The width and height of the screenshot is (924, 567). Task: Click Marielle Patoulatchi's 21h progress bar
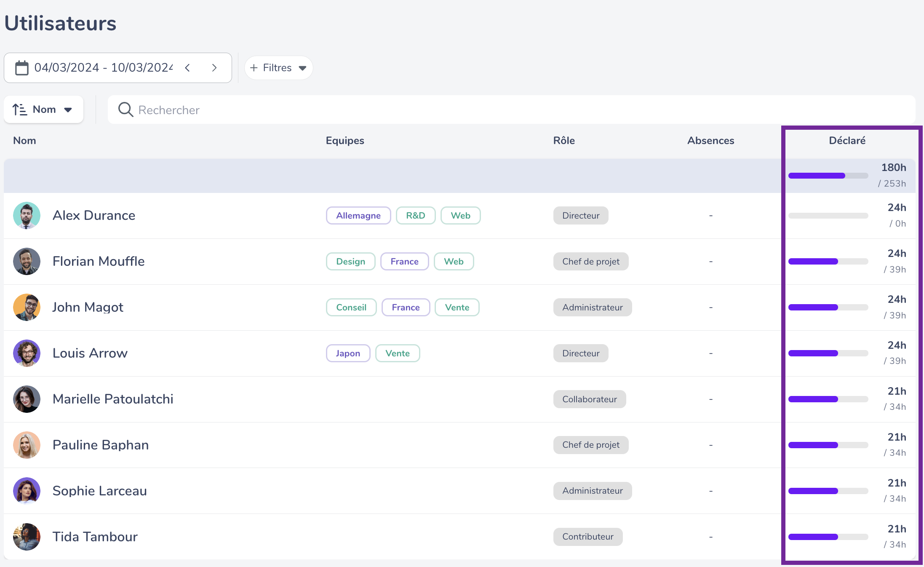pos(828,399)
